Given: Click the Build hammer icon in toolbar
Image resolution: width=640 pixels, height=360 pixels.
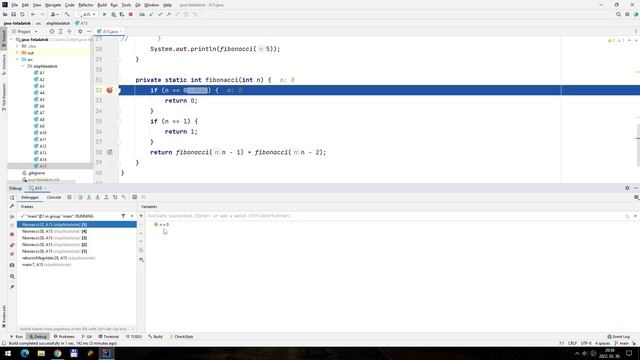Looking at the screenshot, I should pos(67,14).
